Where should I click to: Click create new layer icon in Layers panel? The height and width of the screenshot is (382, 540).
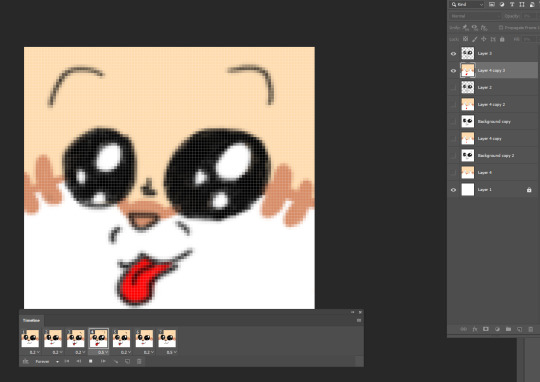coord(519,329)
